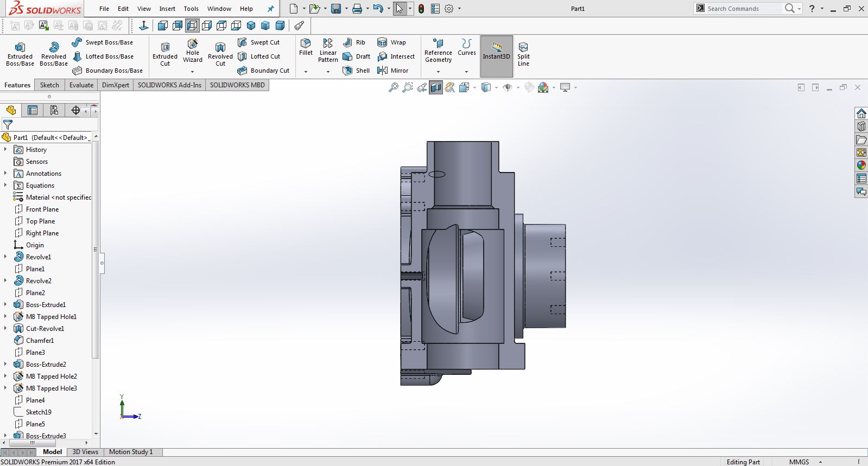Select the Revolved Cut tool
This screenshot has width=868, height=466.
tap(220, 54)
